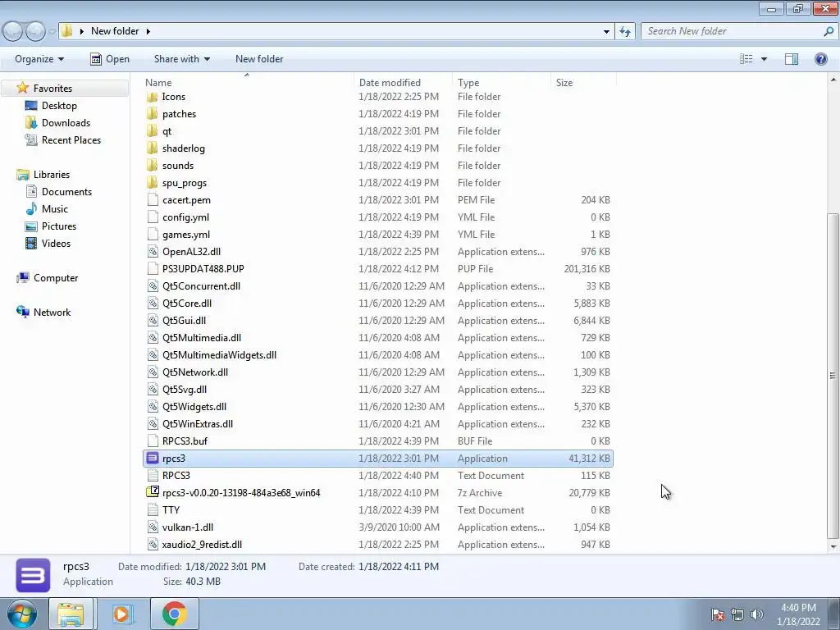Click the volume speaker tray icon
Image resolution: width=840 pixels, height=630 pixels.
pos(756,614)
